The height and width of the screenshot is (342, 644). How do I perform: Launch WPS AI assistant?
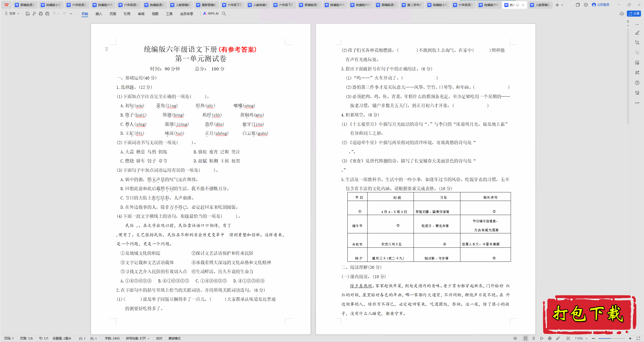(211, 14)
